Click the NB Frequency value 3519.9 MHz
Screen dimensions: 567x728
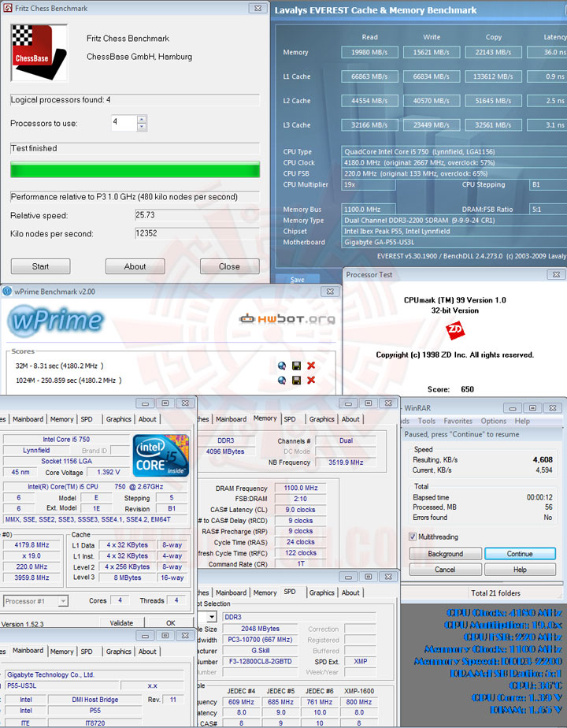[x=346, y=462]
